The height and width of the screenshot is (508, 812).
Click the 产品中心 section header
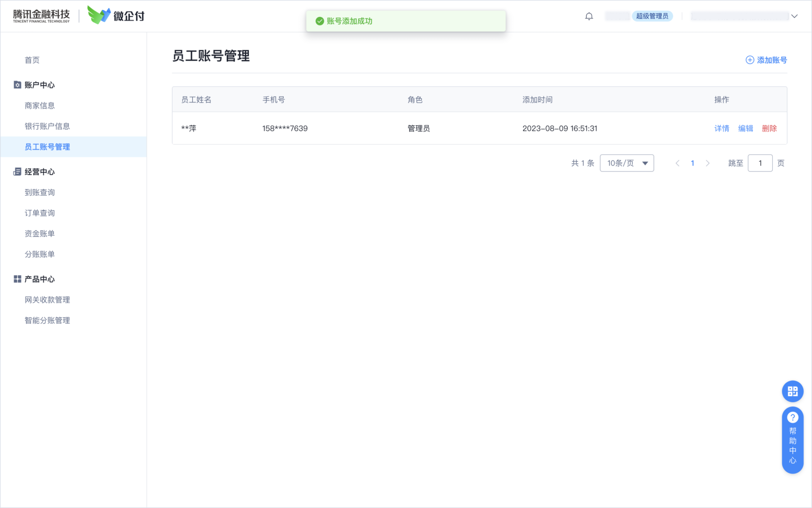pos(40,279)
